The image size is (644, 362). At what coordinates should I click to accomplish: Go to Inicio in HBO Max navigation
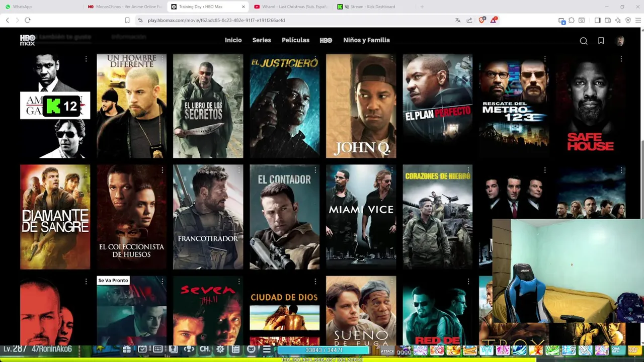[233, 40]
